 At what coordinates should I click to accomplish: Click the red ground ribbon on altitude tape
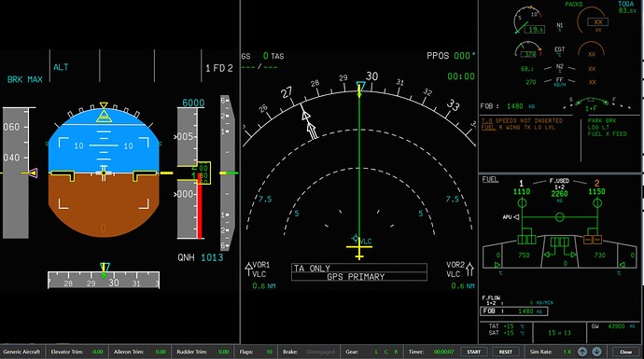click(200, 206)
